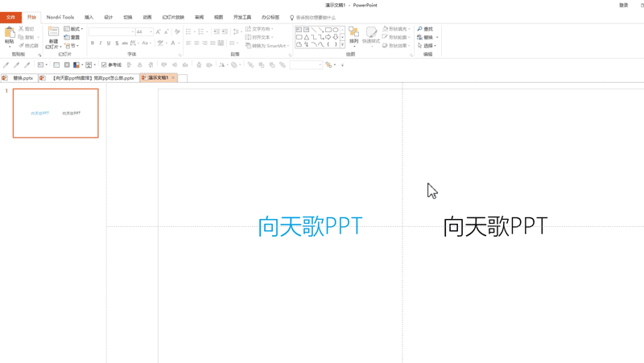
Task: Toggle strikethrough abc button
Action: pyautogui.click(x=125, y=43)
